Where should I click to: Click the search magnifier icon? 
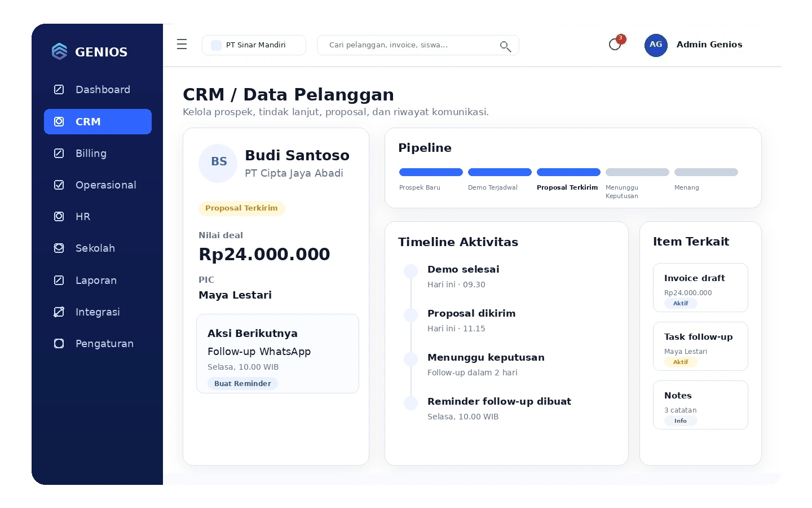[x=505, y=46]
